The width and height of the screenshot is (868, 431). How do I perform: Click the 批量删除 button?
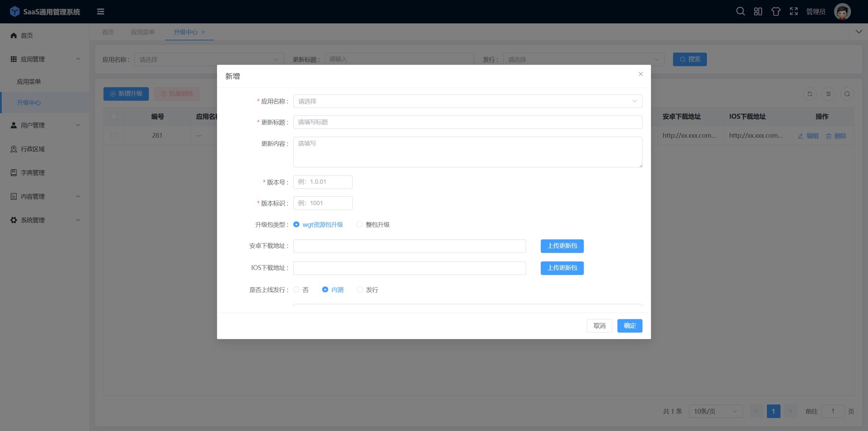pos(177,94)
